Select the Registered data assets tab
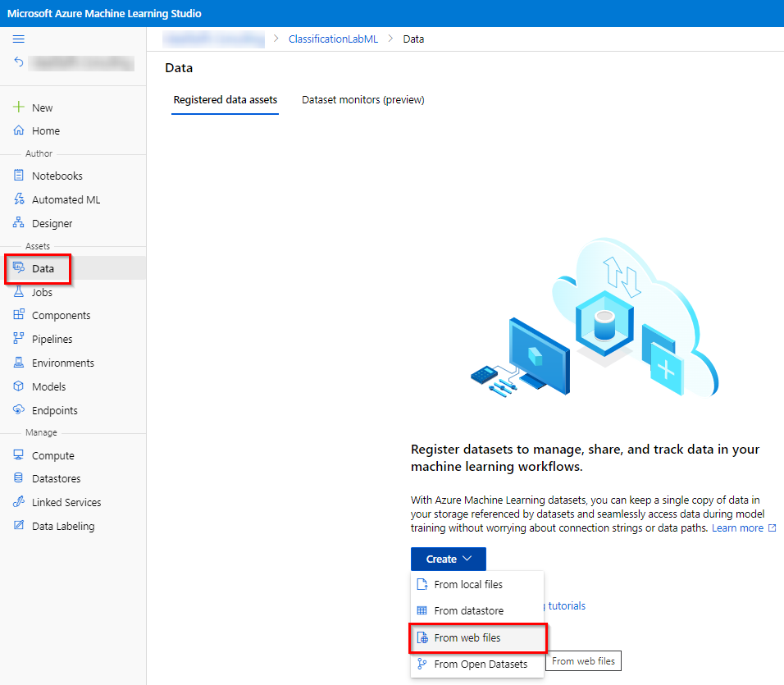 coord(225,100)
